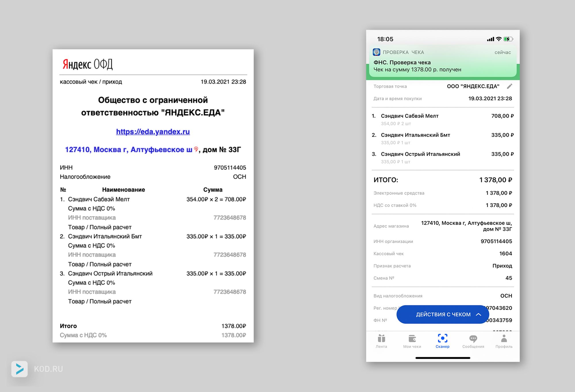Open the ФНС Проверка чека notification
Image resolution: width=575 pixels, height=392 pixels.
click(x=443, y=61)
